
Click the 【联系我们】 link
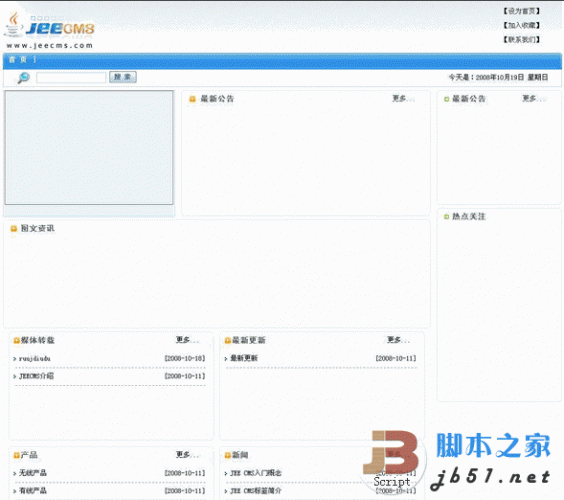[x=521, y=39]
